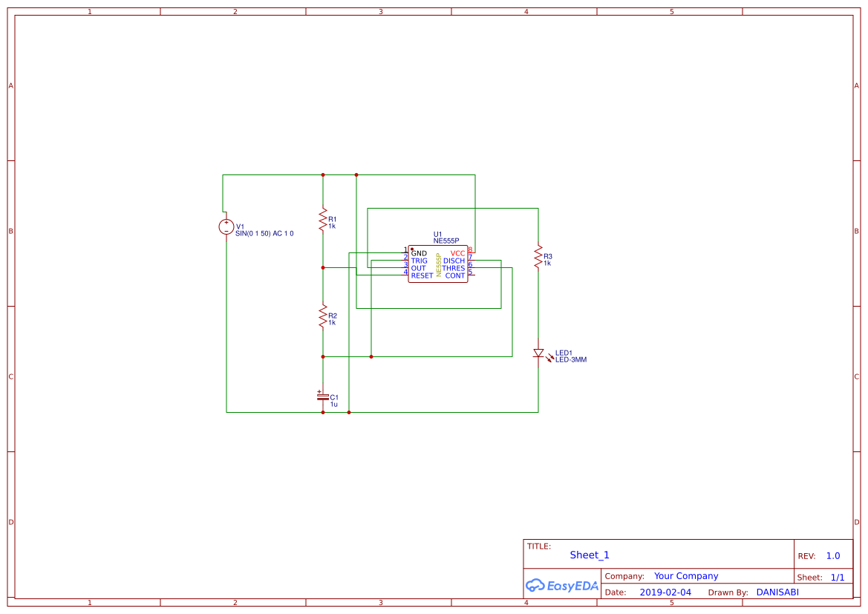
Task: Select the NE555P chip body
Action: coord(438,264)
